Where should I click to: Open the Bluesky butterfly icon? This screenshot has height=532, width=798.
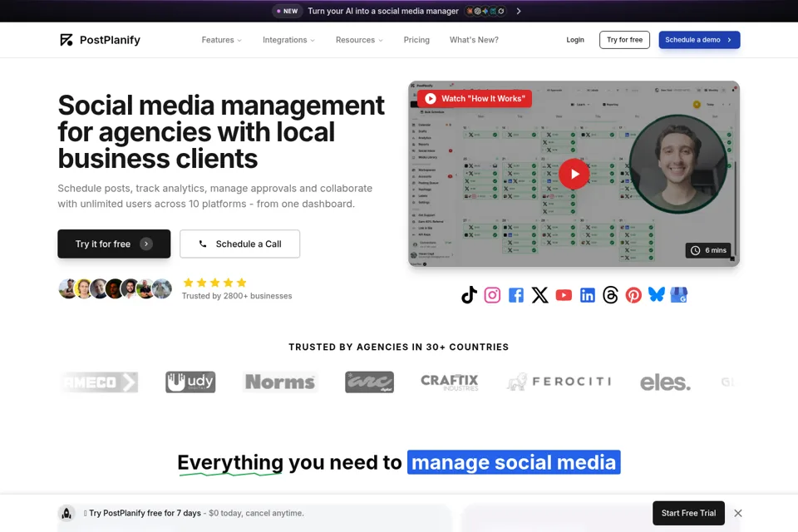pyautogui.click(x=657, y=295)
